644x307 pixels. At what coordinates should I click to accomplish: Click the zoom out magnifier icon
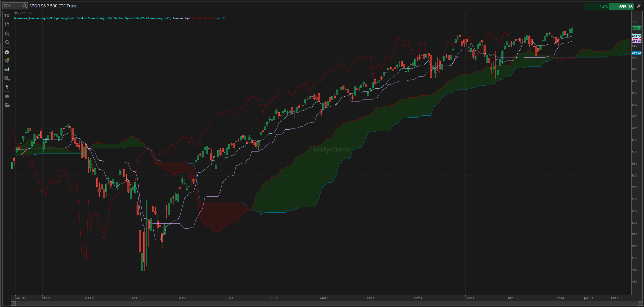click(7, 42)
